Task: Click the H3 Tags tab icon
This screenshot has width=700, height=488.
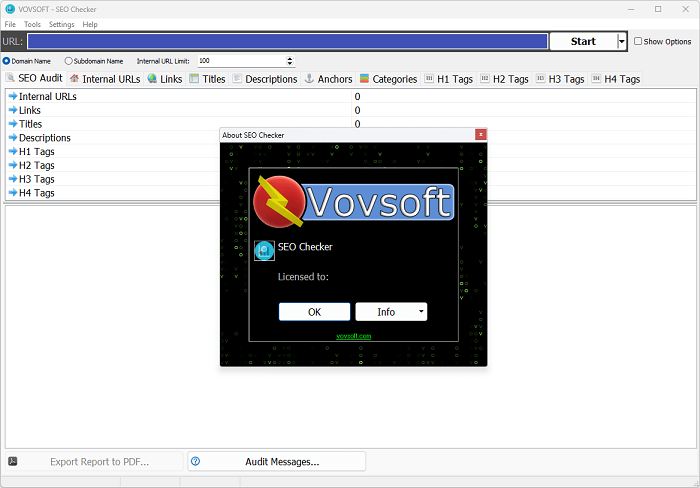Action: point(540,79)
